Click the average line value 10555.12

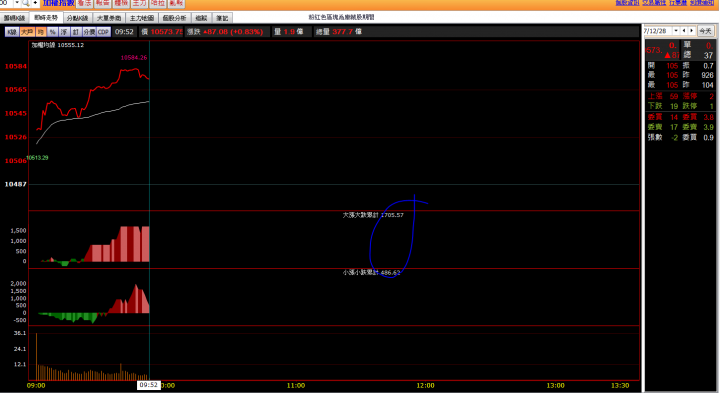pos(71,45)
